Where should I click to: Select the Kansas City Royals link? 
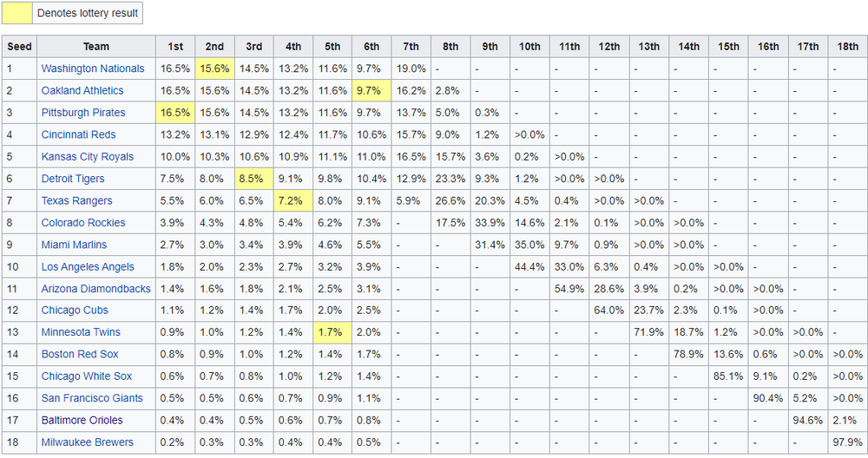pos(88,157)
